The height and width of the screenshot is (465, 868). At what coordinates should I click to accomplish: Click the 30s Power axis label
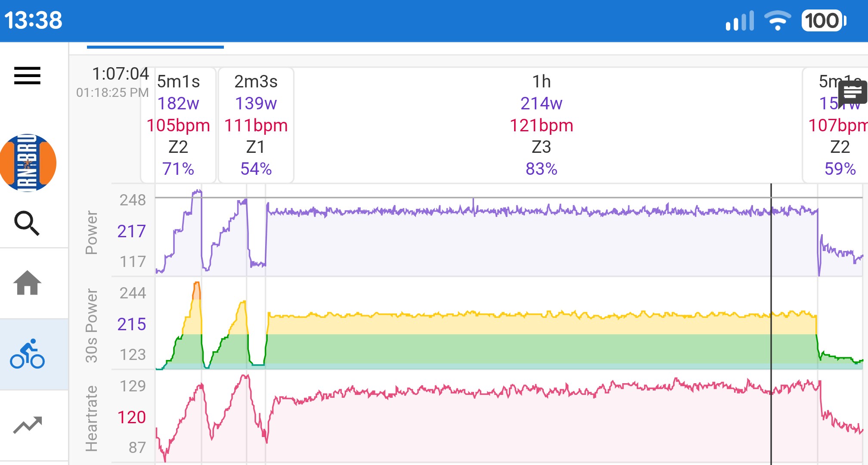click(x=91, y=325)
